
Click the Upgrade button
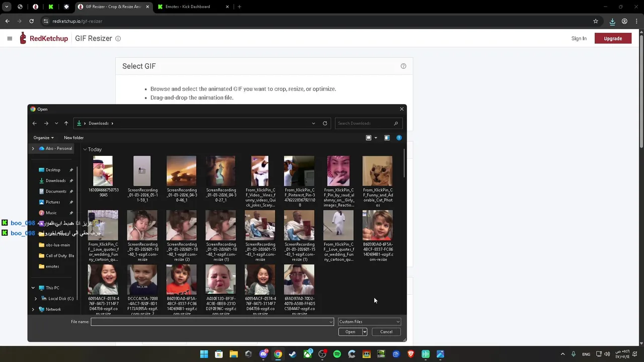tap(613, 38)
